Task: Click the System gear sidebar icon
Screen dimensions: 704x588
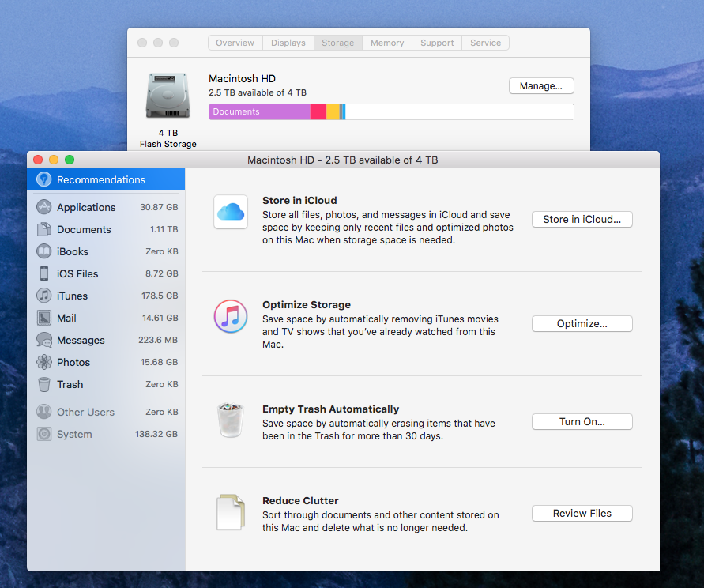Action: pos(43,434)
